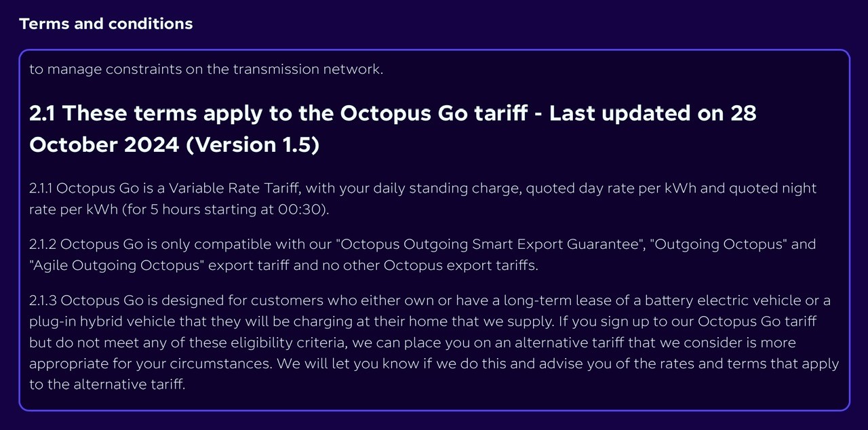Click the 2.1.1 clause number
The width and height of the screenshot is (868, 430).
point(43,188)
